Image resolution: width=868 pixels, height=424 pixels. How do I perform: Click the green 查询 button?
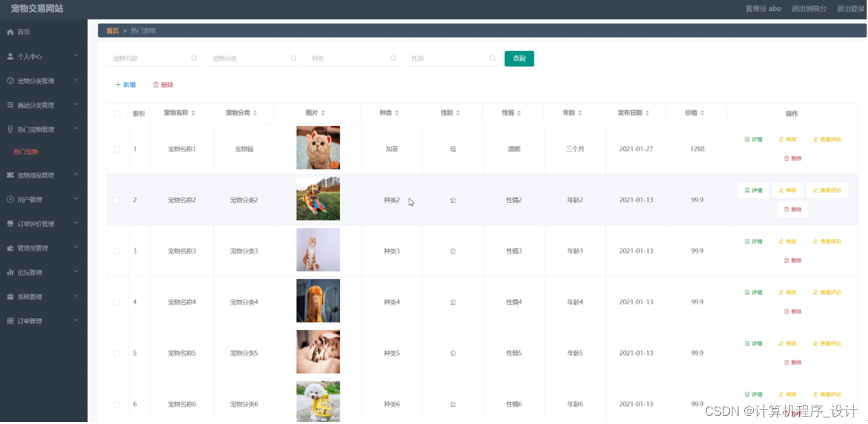tap(519, 59)
